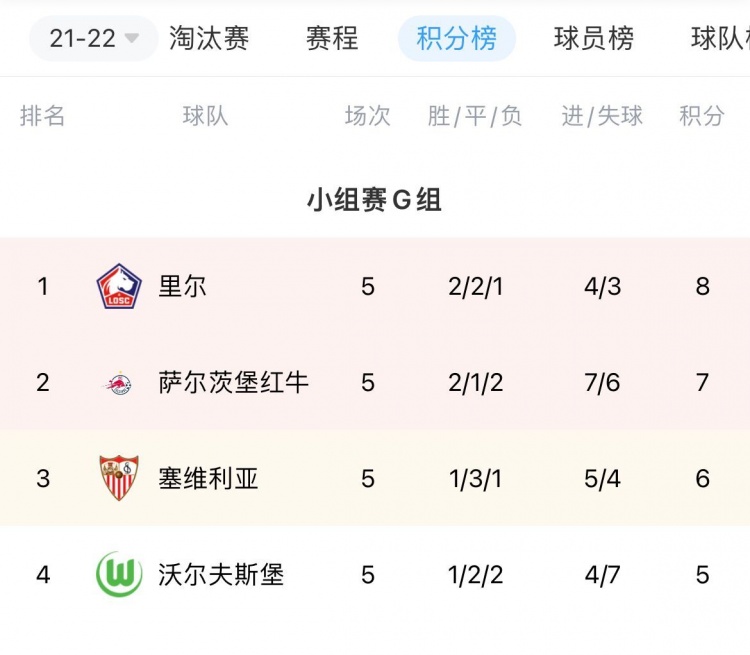Click the 小组赛 G 组 group title

374,200
